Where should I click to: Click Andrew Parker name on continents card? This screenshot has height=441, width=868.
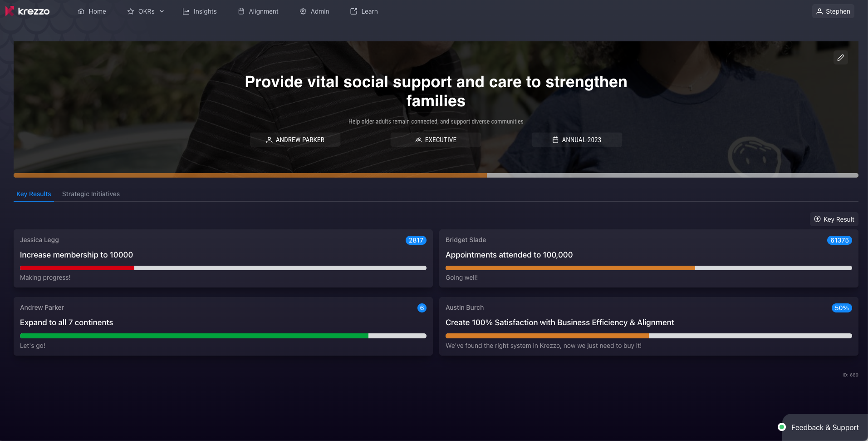(42, 307)
